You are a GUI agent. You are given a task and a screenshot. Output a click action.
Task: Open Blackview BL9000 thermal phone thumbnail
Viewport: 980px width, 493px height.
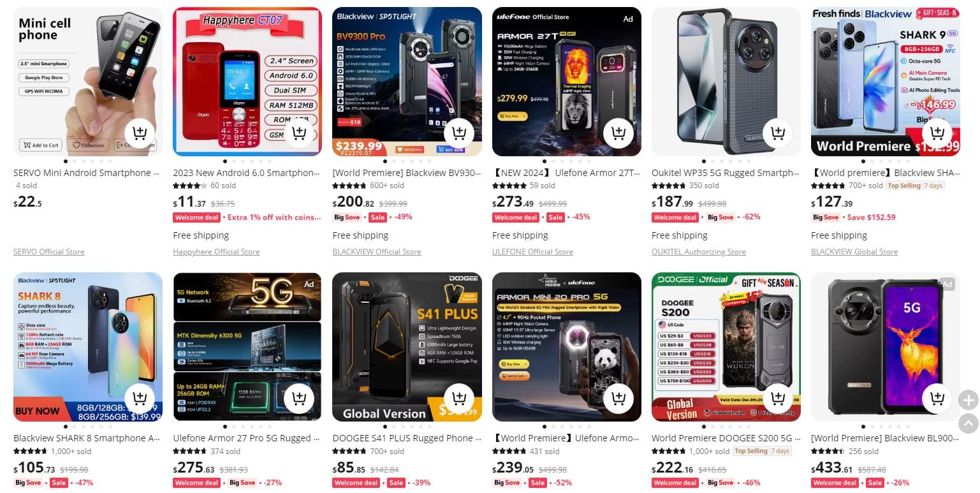tap(886, 347)
